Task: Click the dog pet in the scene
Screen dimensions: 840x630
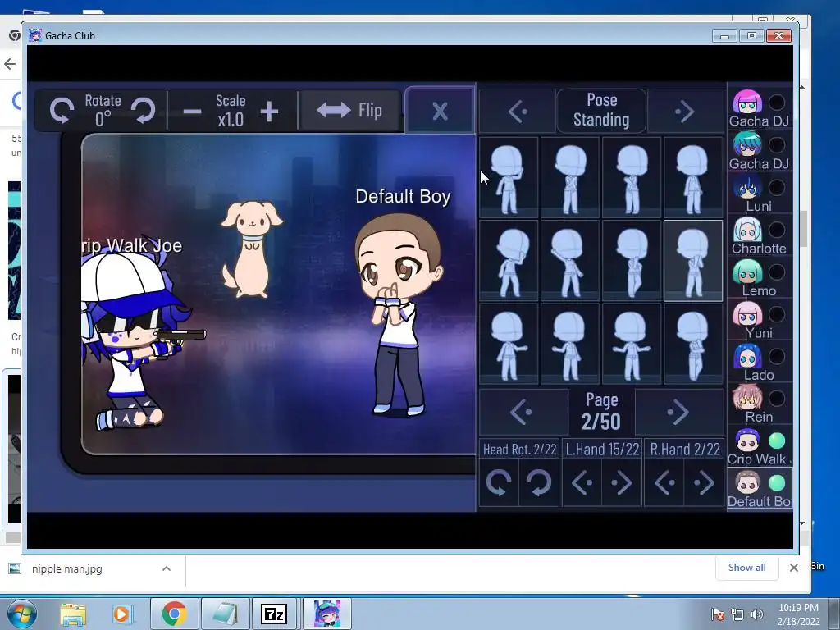Action: click(251, 249)
